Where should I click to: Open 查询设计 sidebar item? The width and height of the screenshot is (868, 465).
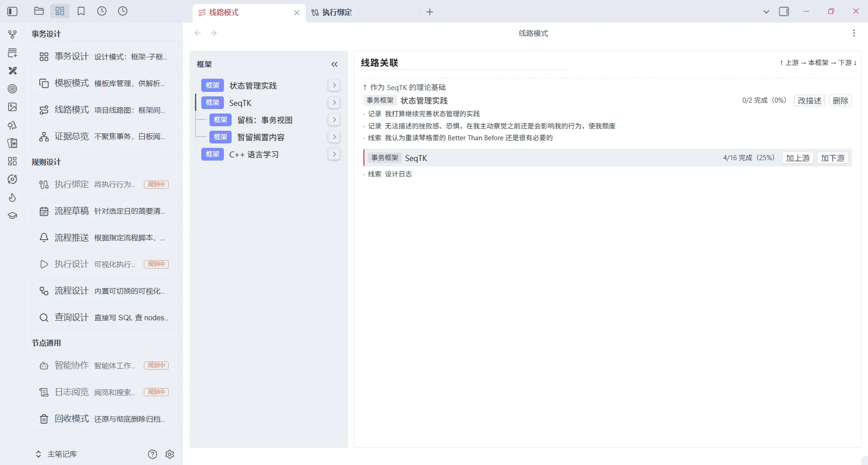(104, 318)
